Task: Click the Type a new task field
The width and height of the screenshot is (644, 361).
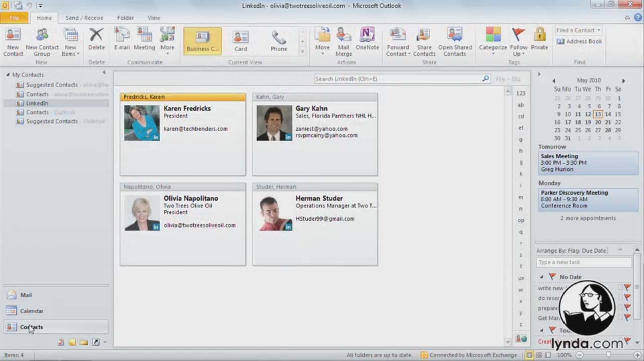Action: [584, 262]
